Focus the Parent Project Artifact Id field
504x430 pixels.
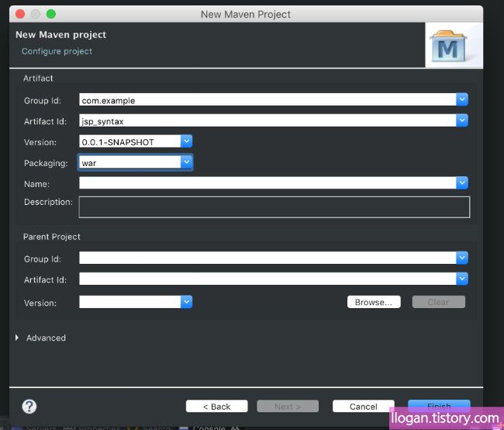(268, 279)
